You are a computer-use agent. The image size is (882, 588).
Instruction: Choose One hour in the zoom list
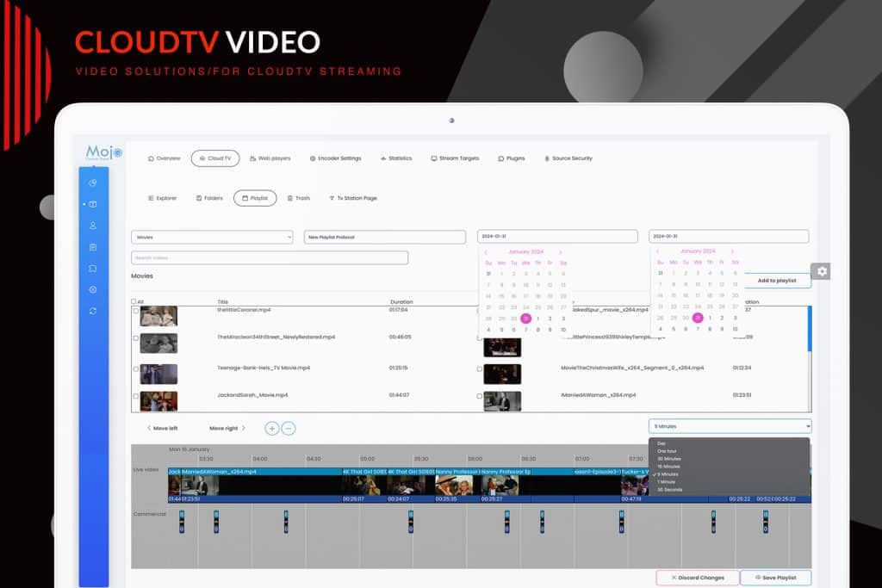coord(668,451)
